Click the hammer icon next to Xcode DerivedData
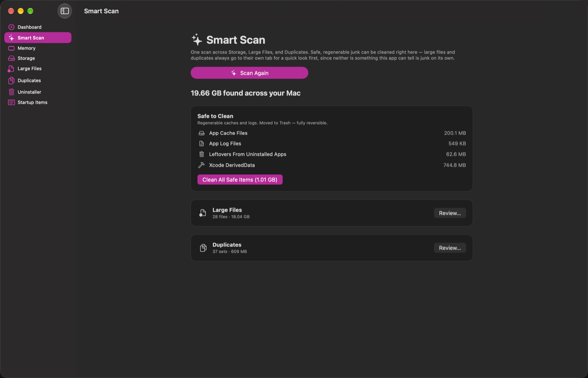Image resolution: width=588 pixels, height=378 pixels. (x=201, y=165)
